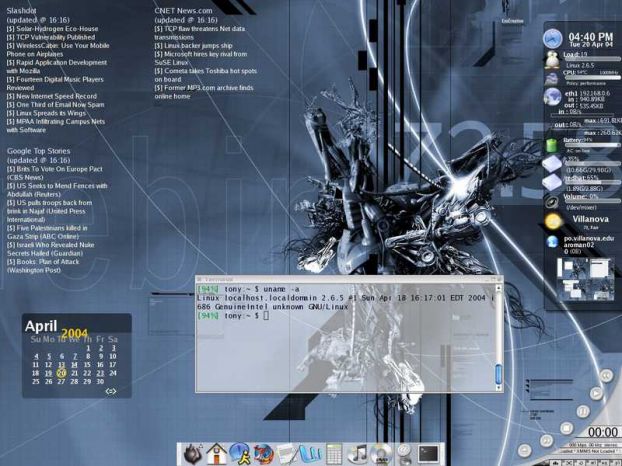The image size is (622, 466).
Task: Click the eth1 network globe icon
Action: click(553, 97)
